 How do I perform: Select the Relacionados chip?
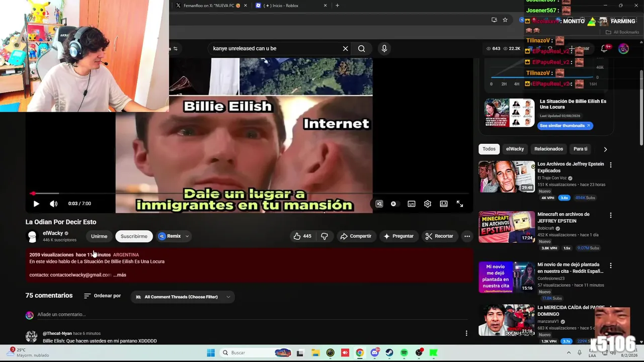coord(548,149)
